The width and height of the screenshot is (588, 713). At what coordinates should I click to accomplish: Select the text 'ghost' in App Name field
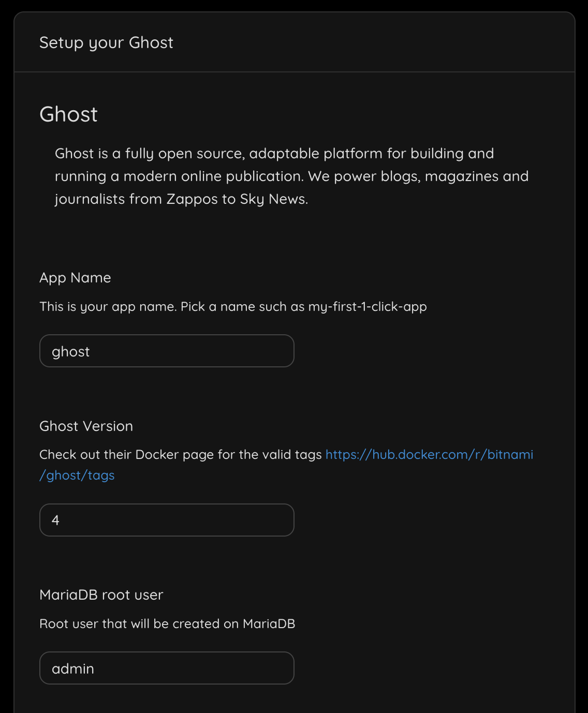click(71, 351)
